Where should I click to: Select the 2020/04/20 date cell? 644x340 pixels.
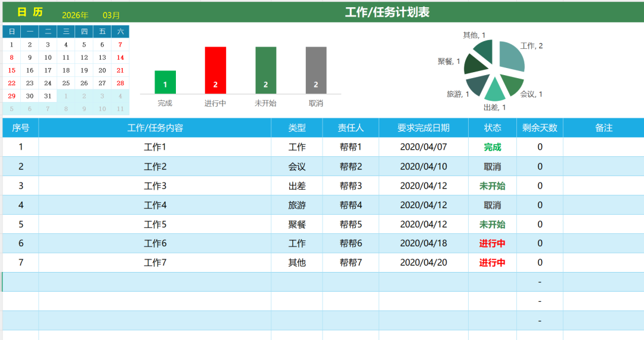(423, 262)
